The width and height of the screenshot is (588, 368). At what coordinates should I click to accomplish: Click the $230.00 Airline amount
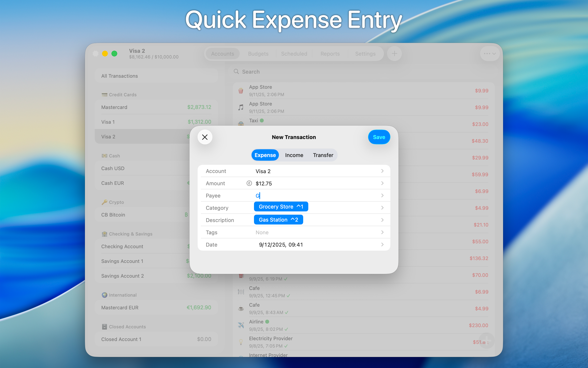478,325
